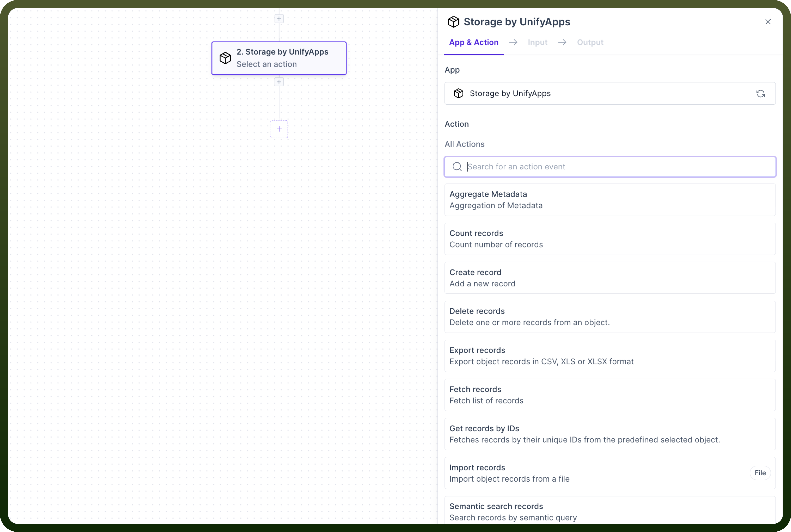Add step via plus above Storage node

[x=279, y=19]
